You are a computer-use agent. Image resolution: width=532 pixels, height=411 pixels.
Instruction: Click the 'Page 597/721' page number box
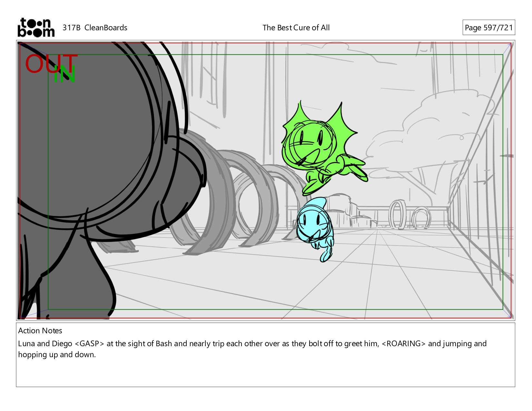coord(488,28)
